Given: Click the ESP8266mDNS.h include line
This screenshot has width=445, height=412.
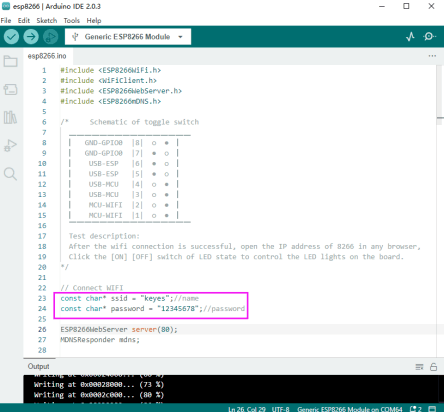Looking at the screenshot, I should (x=111, y=101).
